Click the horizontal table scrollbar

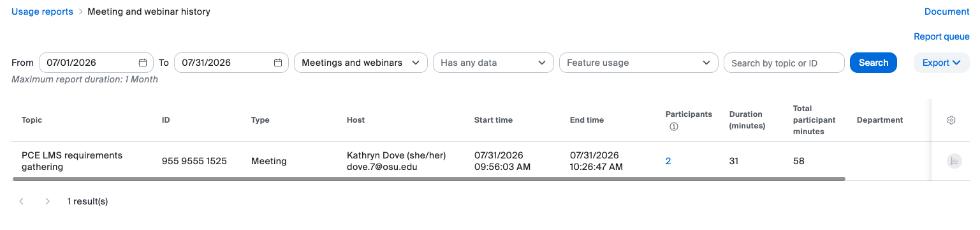point(429,179)
